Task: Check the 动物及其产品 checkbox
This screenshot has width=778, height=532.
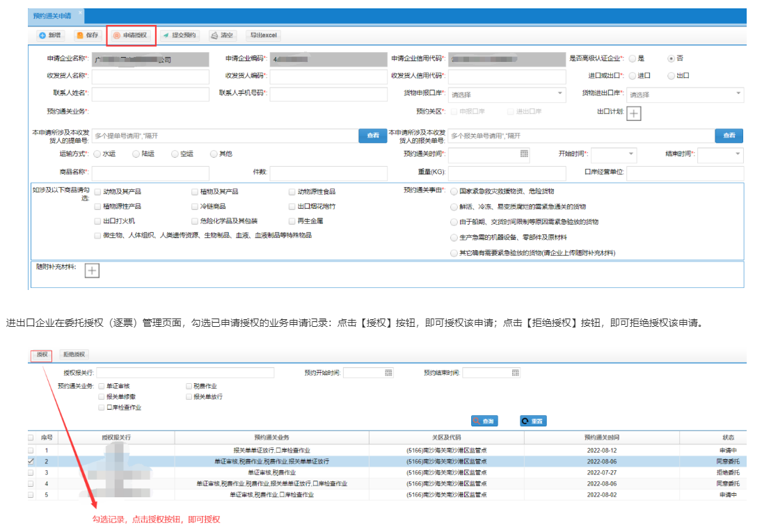Action: point(97,192)
